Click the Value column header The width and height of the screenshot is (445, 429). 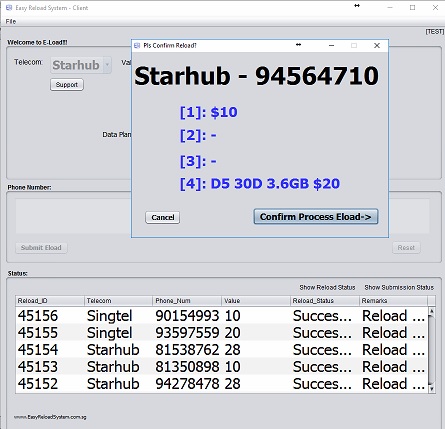256,301
